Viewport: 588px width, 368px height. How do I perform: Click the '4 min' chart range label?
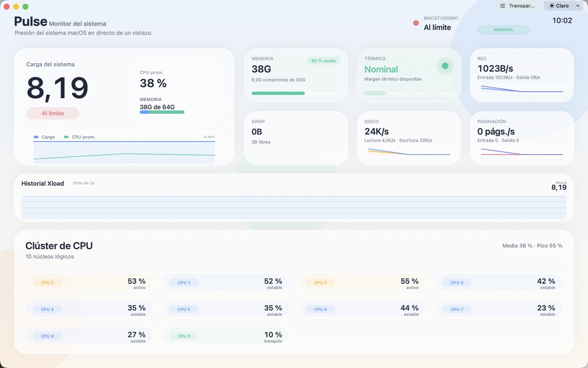tap(209, 137)
